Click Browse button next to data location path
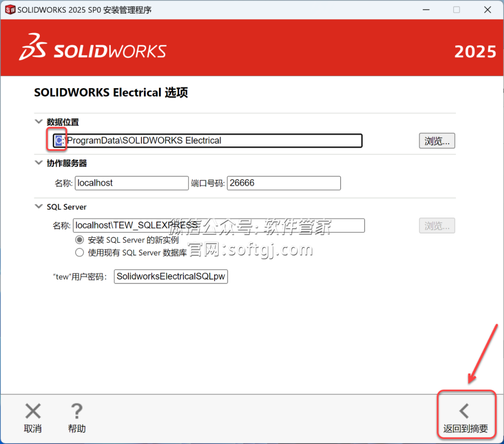This screenshot has width=504, height=444. tap(437, 141)
